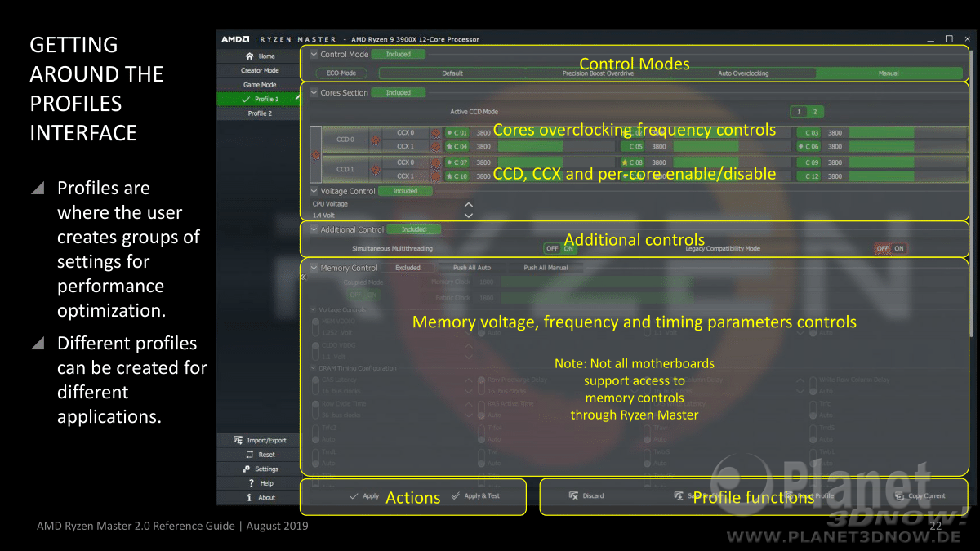Click Apply & Test
The image size is (980, 551).
[x=474, y=495]
